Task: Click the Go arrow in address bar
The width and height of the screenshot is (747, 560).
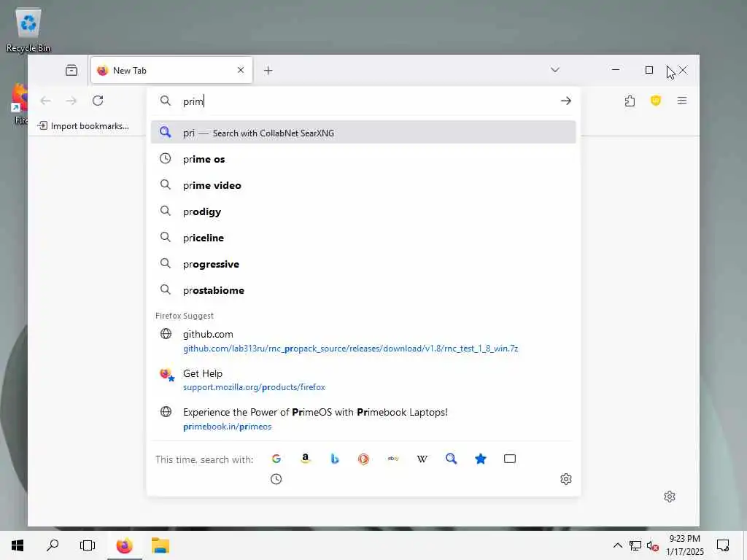Action: [566, 101]
